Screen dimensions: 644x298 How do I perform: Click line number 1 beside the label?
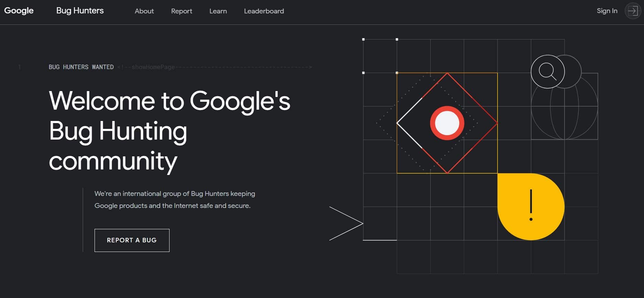(20, 67)
